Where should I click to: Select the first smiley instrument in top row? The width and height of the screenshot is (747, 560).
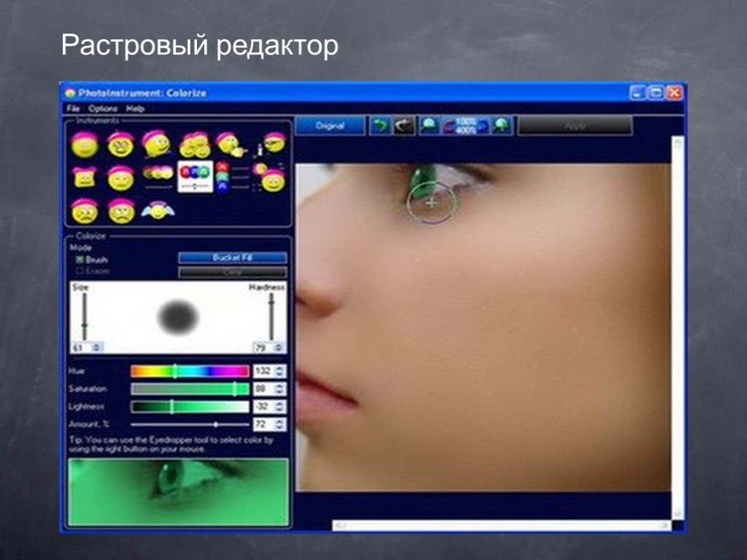85,144
